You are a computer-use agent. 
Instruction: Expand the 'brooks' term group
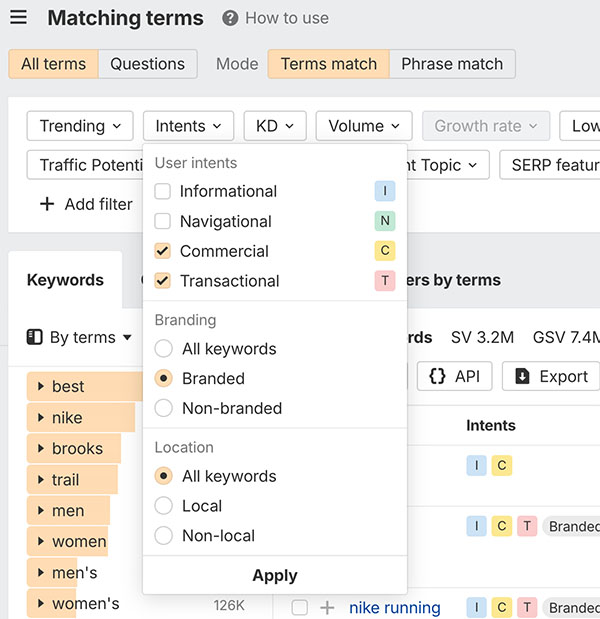pyautogui.click(x=40, y=448)
